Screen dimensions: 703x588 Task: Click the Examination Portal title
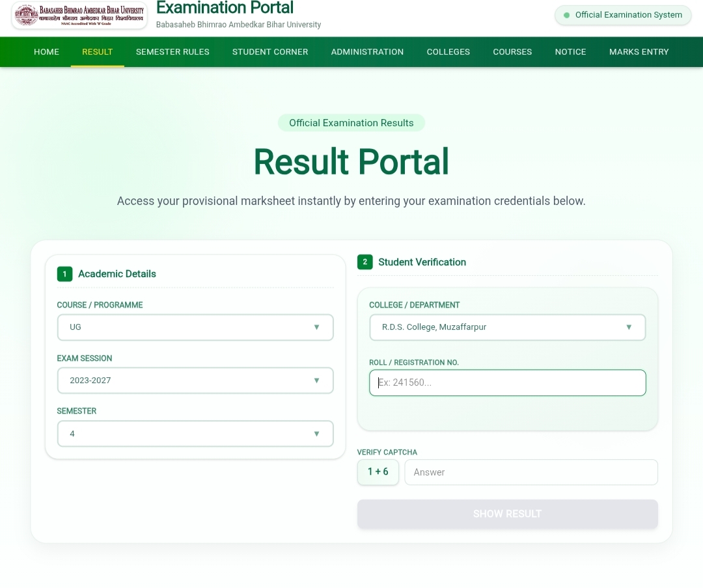pos(225,8)
